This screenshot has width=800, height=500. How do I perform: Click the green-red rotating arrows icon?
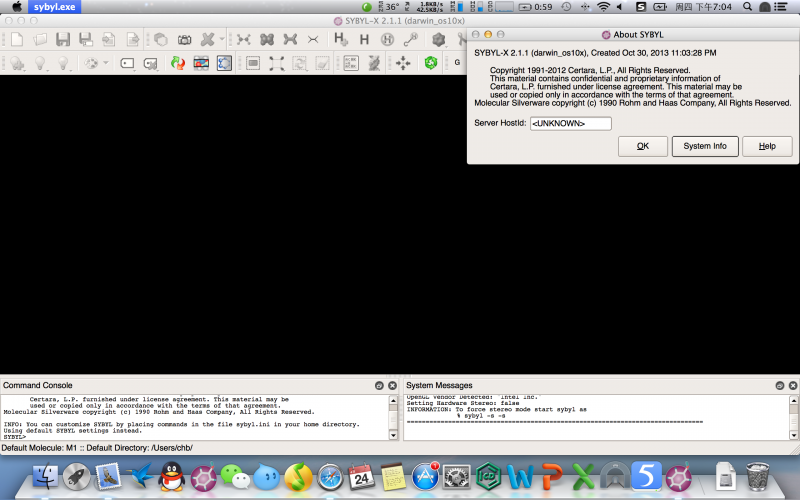tap(178, 63)
